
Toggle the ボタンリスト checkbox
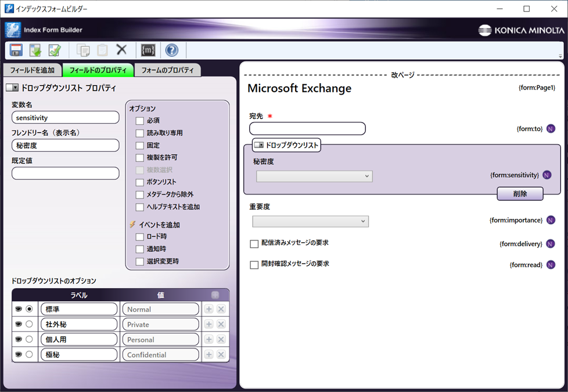[140, 182]
